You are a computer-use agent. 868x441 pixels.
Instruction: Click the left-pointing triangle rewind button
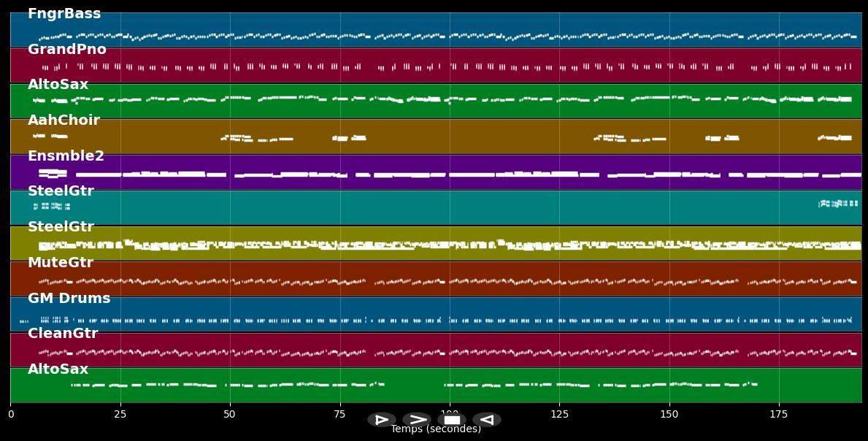coord(487,420)
